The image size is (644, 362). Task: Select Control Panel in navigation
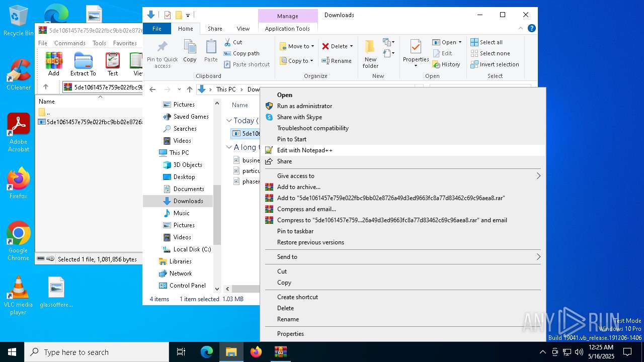pos(182,286)
